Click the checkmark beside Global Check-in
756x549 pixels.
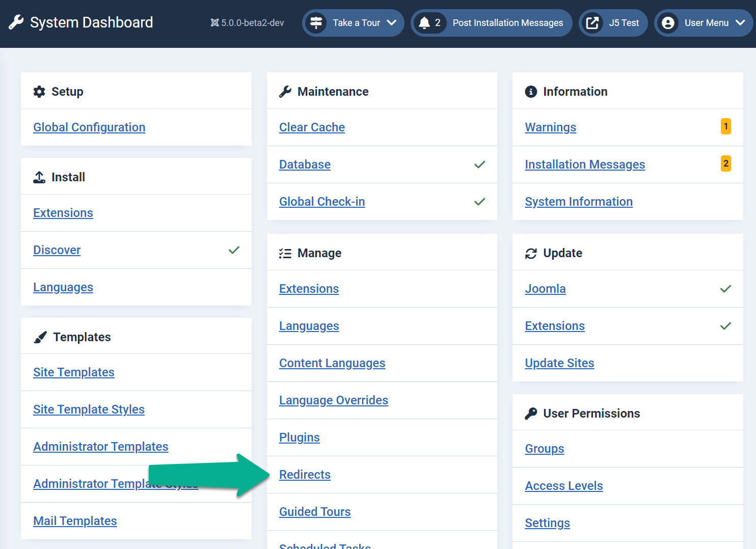pos(480,202)
